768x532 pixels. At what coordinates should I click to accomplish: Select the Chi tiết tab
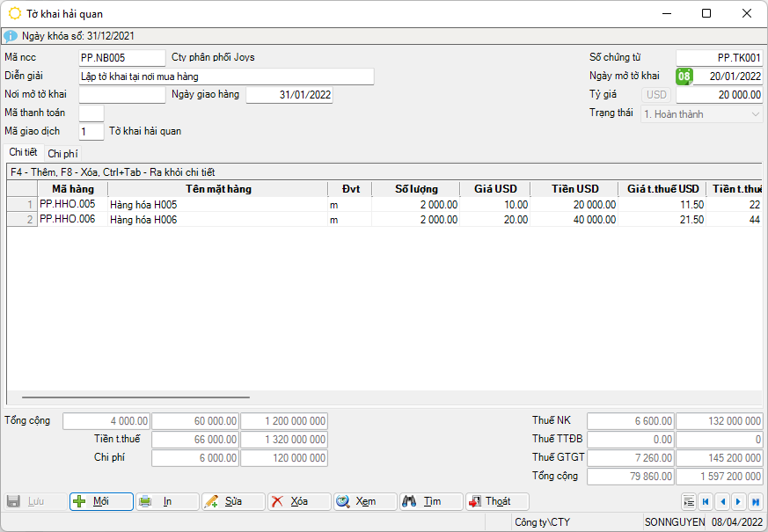point(24,153)
